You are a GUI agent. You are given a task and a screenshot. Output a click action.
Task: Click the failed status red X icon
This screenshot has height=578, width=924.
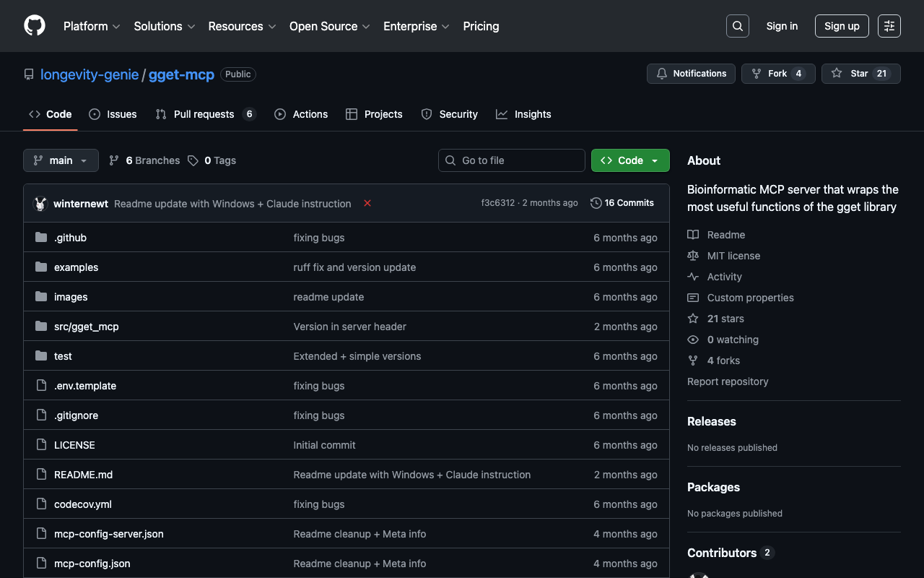tap(367, 204)
